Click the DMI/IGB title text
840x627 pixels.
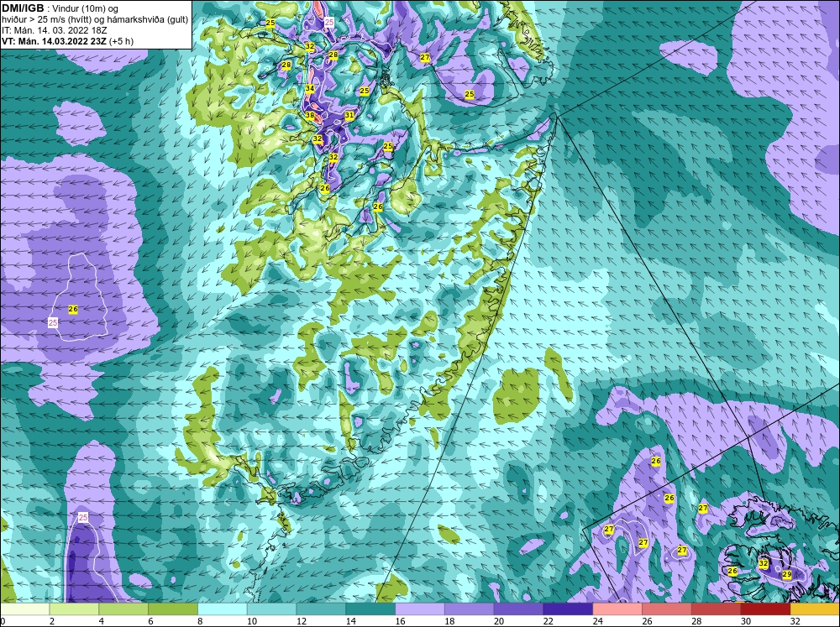pyautogui.click(x=23, y=8)
